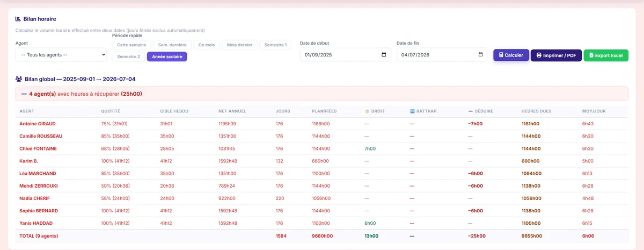
Task: Select the Cette semaine period
Action: click(131, 45)
